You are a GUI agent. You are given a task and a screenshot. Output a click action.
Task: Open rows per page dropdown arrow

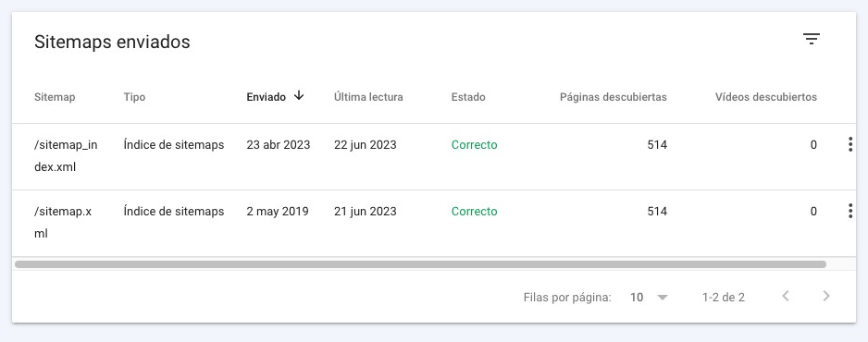click(x=663, y=298)
